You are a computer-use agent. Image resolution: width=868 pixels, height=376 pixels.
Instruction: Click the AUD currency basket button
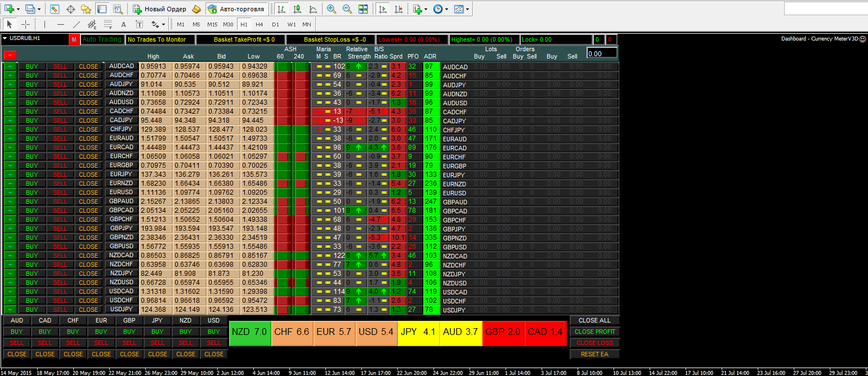click(x=17, y=320)
